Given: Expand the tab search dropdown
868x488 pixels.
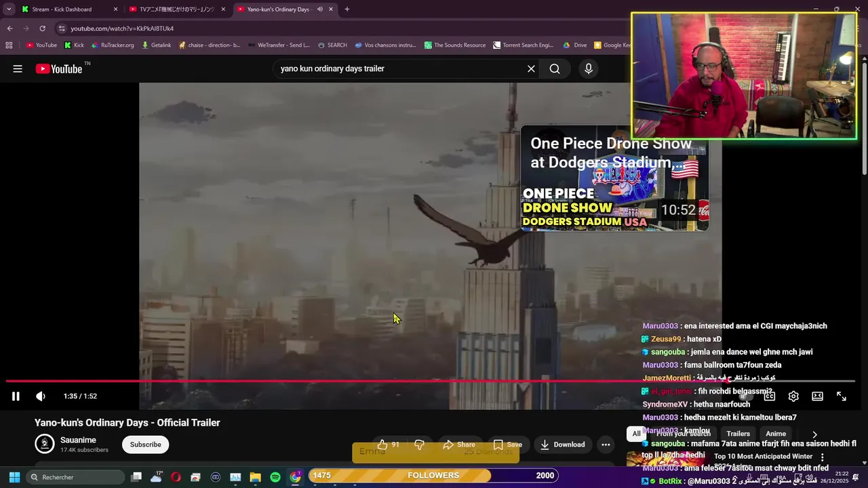Looking at the screenshot, I should [x=8, y=9].
